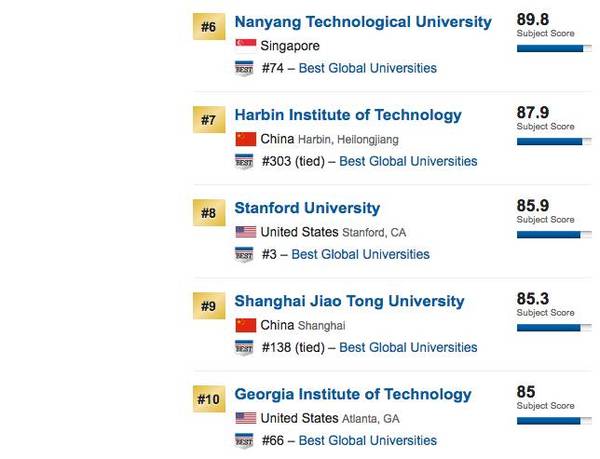Image resolution: width=600 pixels, height=459 pixels.
Task: Click the Best badge icon next to #74
Action: 244,68
